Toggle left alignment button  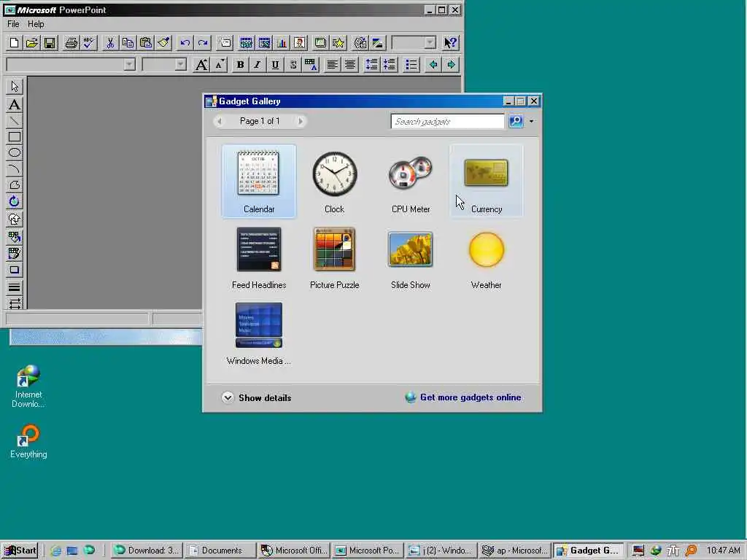coord(332,64)
